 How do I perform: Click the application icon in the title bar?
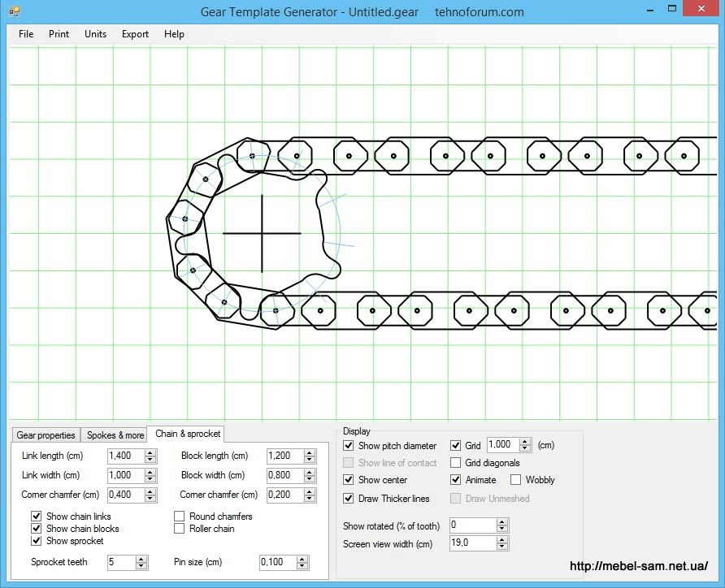point(14,12)
